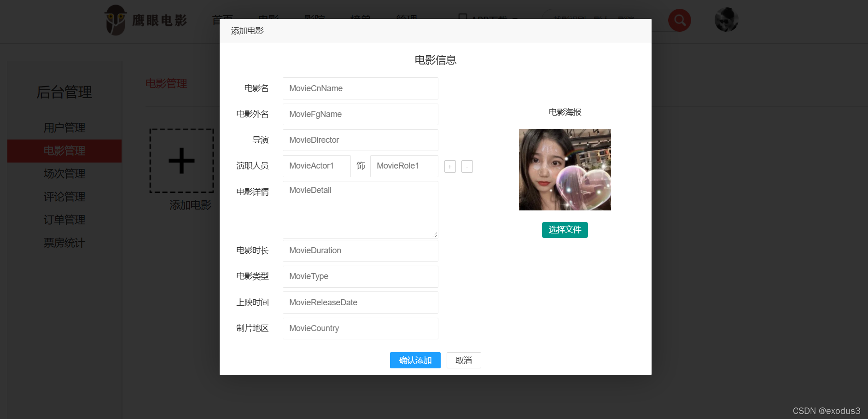Screen dimensions: 868x419
Task: Click the user avatar icon top right
Action: click(726, 20)
